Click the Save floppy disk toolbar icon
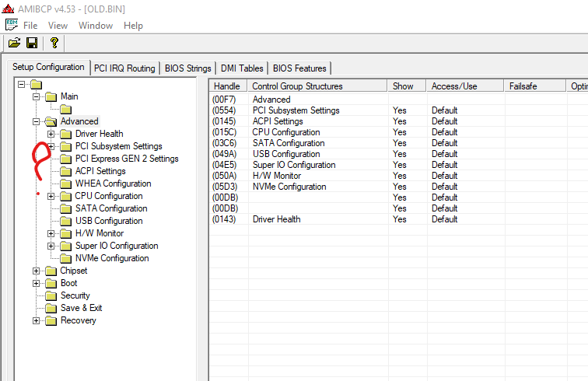 coord(32,43)
